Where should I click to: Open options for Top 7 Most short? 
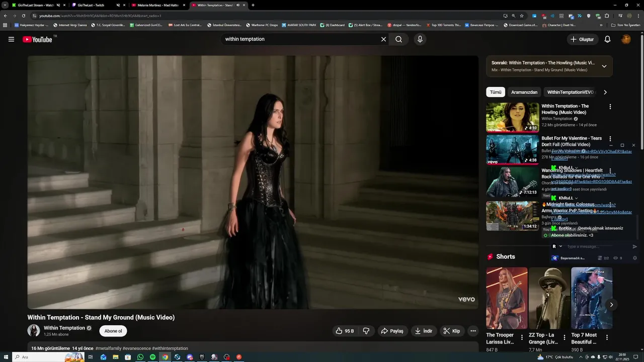coord(607,338)
